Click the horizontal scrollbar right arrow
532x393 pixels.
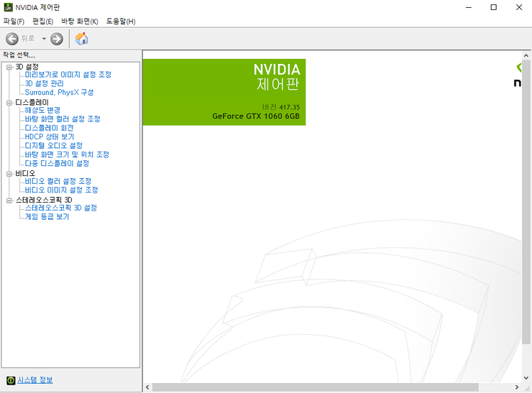pos(517,387)
